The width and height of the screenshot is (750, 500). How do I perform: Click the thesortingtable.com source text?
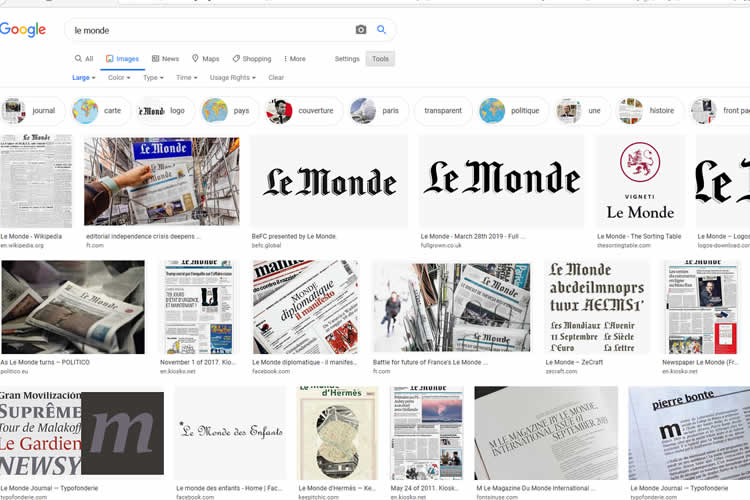pyautogui.click(x=624, y=245)
